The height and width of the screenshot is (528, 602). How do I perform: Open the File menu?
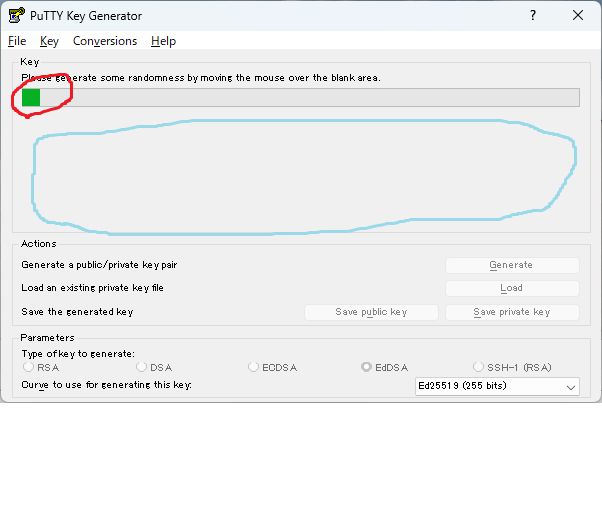click(x=17, y=41)
